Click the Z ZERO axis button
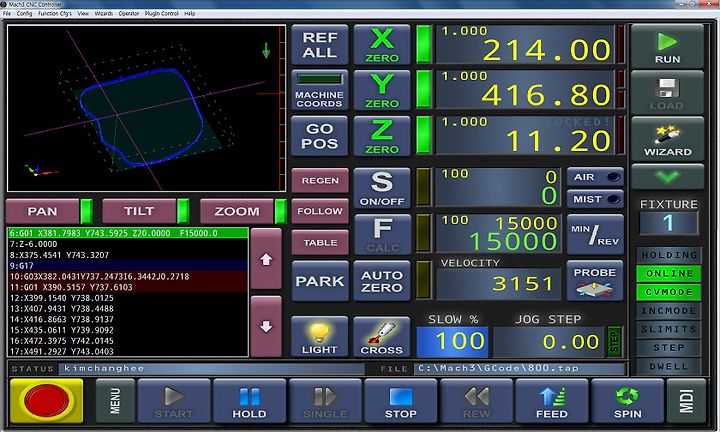720x432 pixels. click(382, 136)
